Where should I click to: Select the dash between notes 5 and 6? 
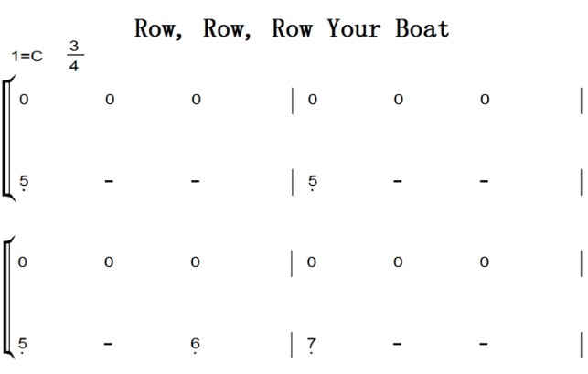coord(109,344)
